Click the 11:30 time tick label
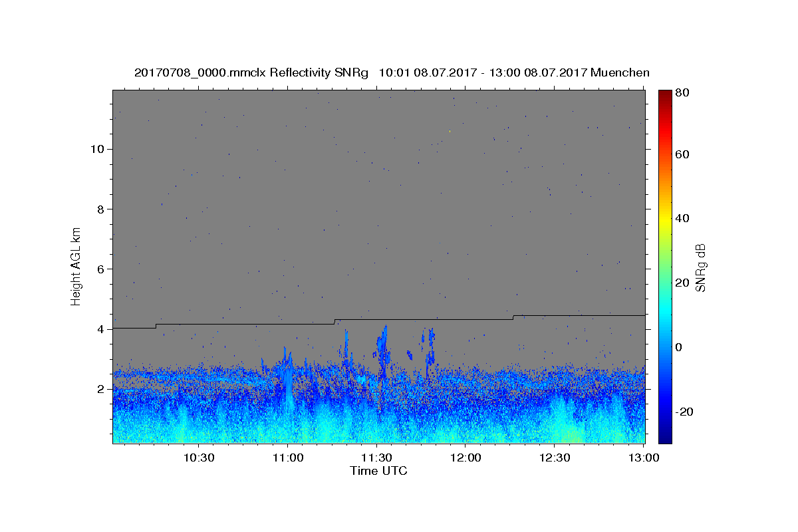This screenshot has width=798, height=532. coord(376,458)
